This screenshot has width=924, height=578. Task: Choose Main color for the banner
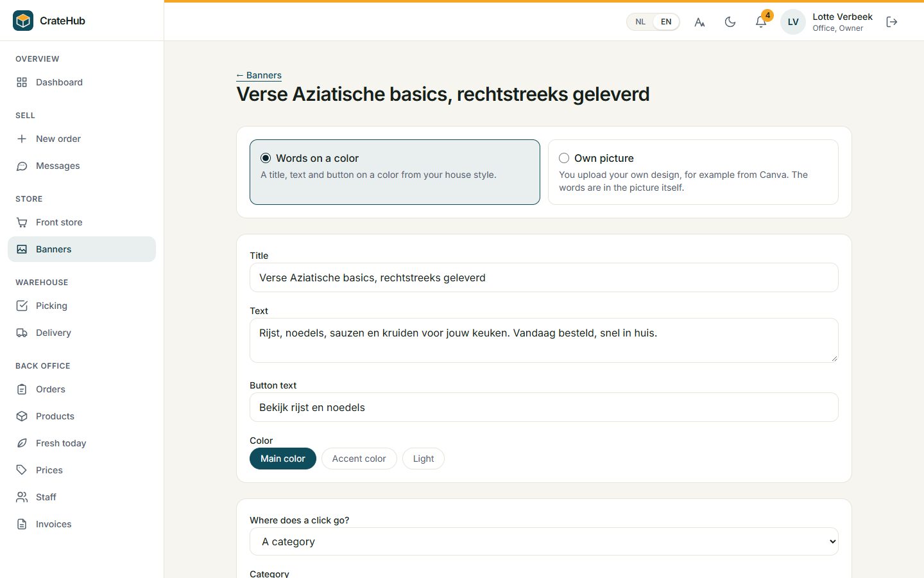[x=283, y=459]
